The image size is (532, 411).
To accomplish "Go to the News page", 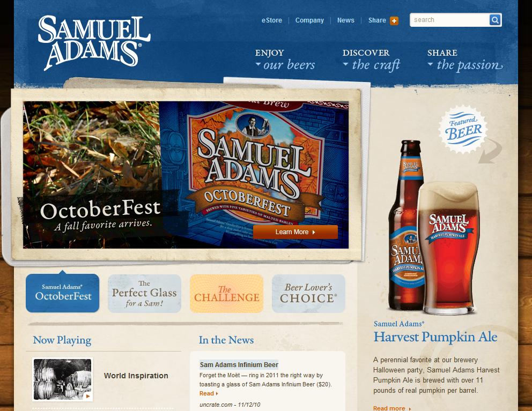I will coord(346,20).
